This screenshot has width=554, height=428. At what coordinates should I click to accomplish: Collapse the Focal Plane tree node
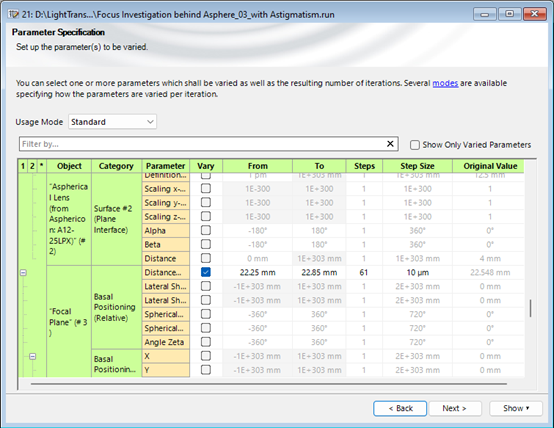click(x=23, y=272)
